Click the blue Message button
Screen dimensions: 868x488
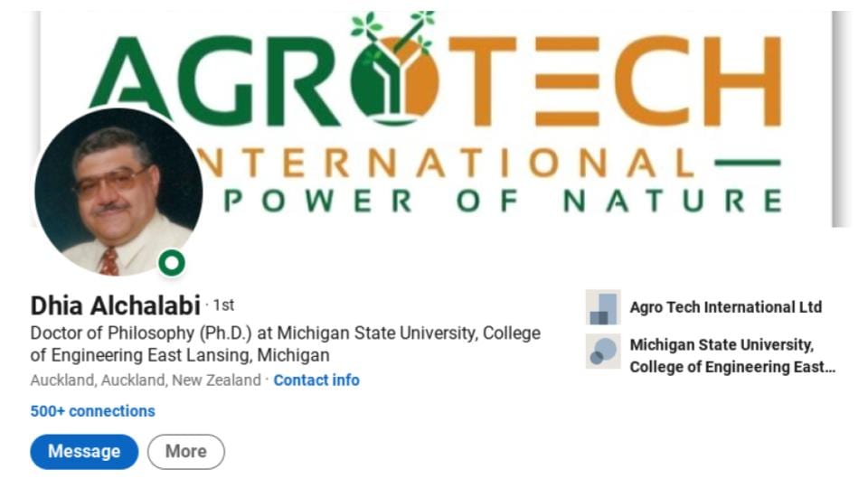(84, 452)
